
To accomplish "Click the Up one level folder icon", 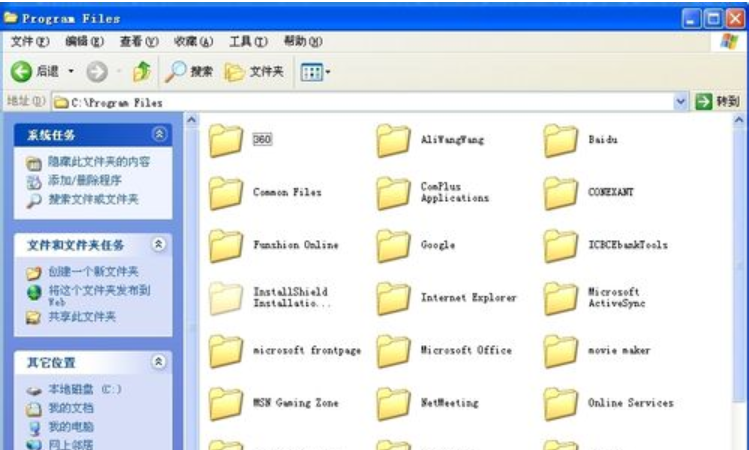I will click(142, 72).
